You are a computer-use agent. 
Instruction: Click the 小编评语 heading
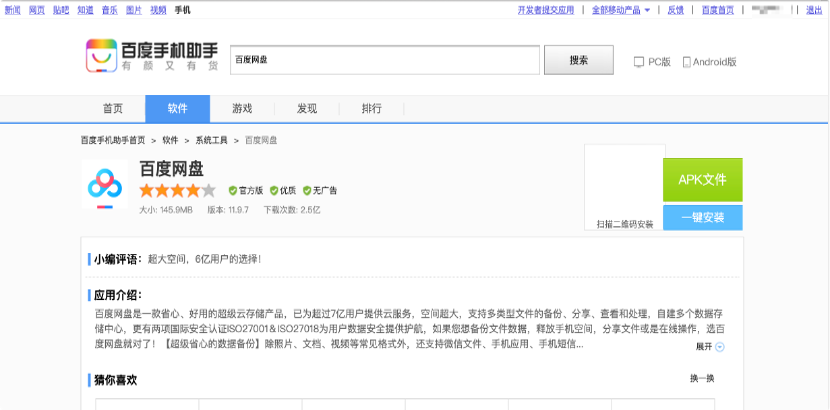pyautogui.click(x=119, y=259)
